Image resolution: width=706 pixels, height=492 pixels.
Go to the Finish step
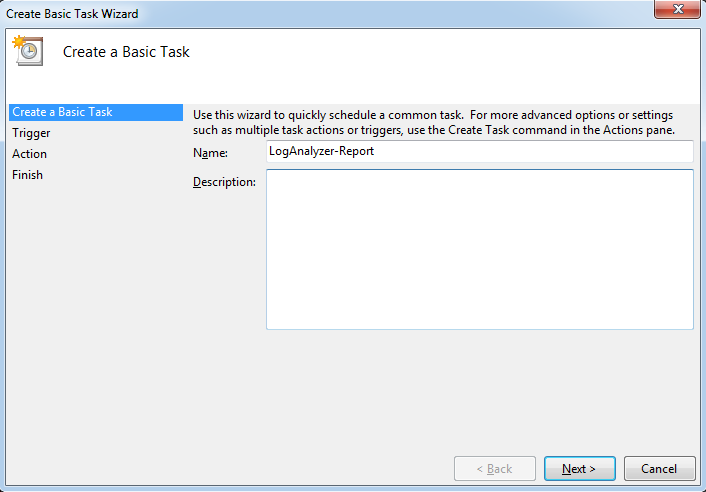tap(27, 175)
